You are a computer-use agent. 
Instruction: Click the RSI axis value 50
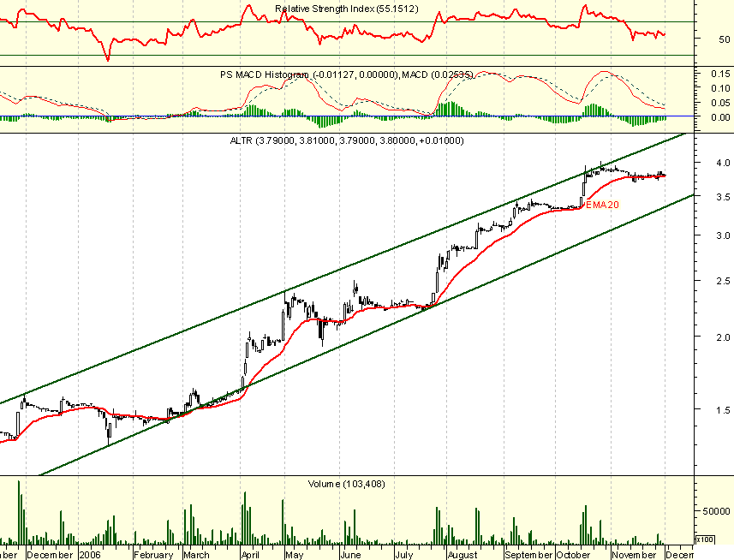pyautogui.click(x=724, y=39)
